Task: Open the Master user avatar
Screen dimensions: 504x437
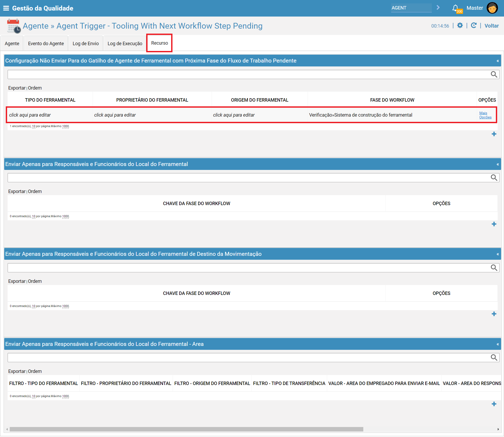Action: point(492,8)
